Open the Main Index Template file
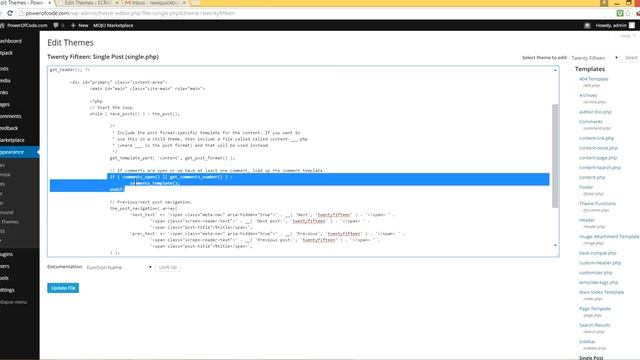The width and height of the screenshot is (640, 360). point(601,292)
